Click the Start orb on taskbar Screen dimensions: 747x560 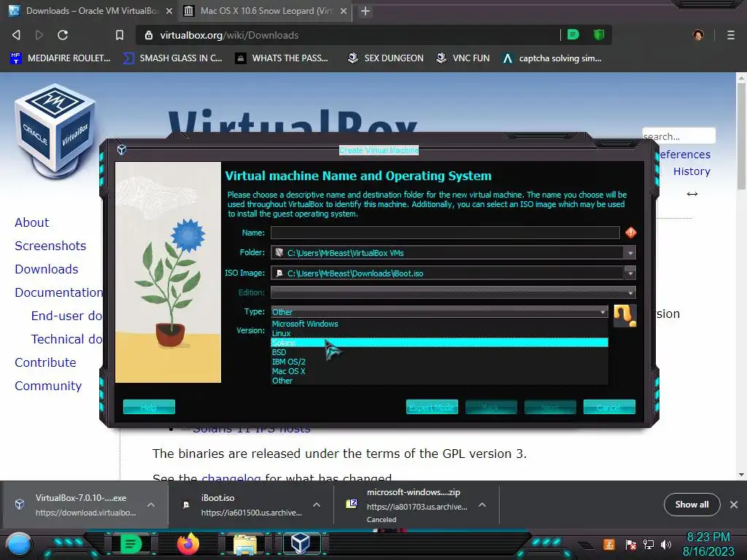pos(19,545)
